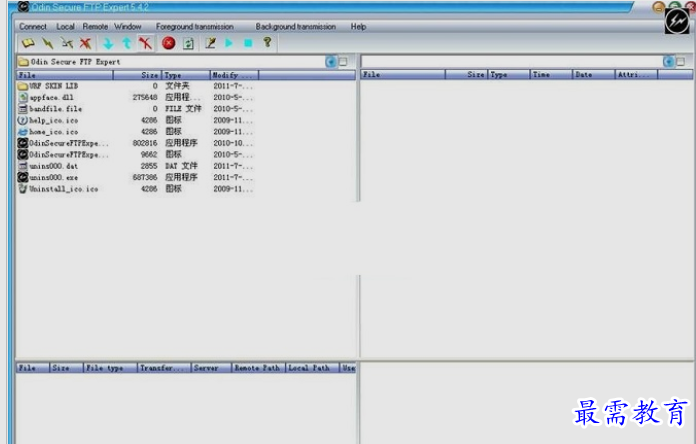Image resolution: width=696 pixels, height=444 pixels.
Task: Sort remote pane by Date column
Action: coord(593,75)
